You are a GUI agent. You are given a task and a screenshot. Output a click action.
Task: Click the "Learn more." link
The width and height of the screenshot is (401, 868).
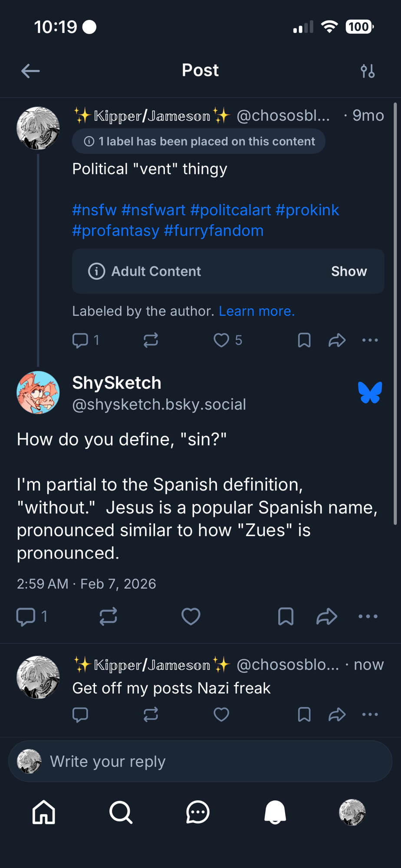click(256, 311)
